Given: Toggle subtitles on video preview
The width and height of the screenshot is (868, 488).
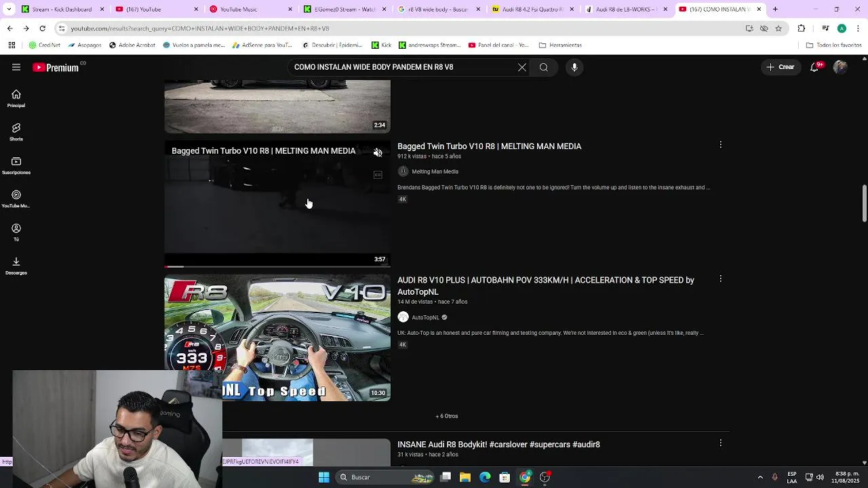Looking at the screenshot, I should [378, 175].
